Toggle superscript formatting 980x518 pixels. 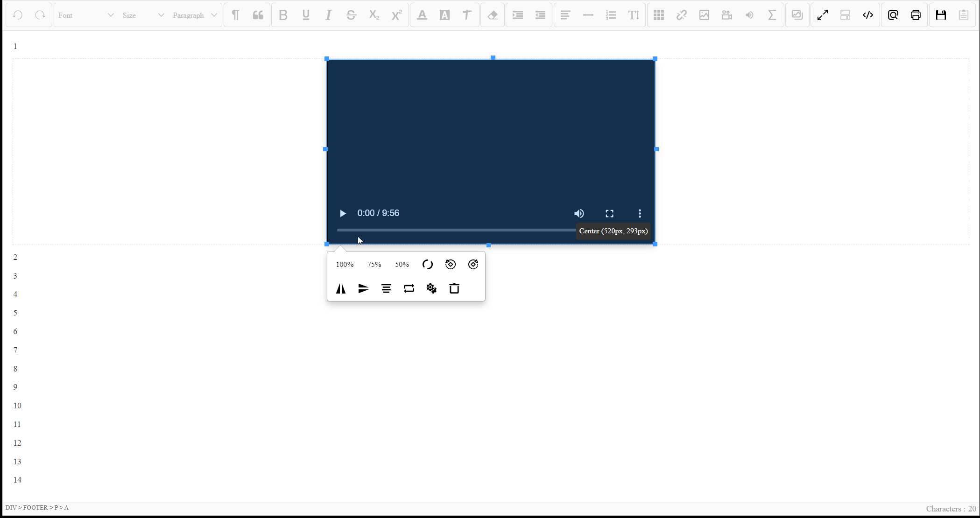tap(397, 15)
